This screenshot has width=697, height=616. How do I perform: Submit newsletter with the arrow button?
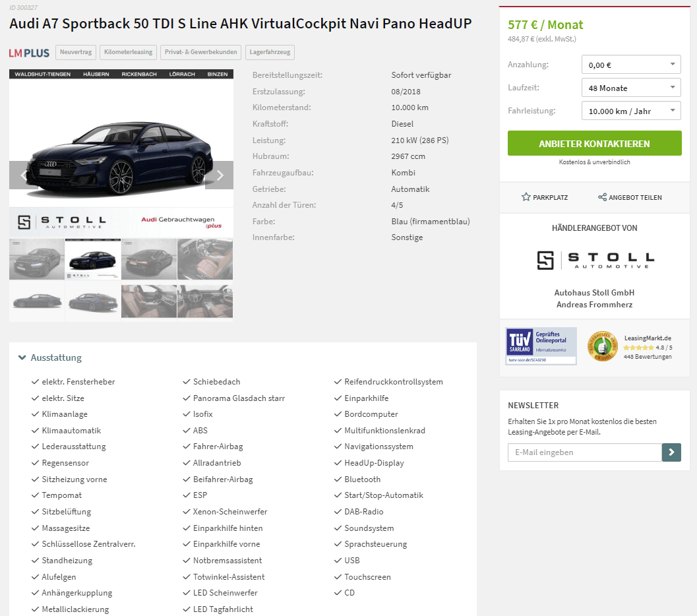pyautogui.click(x=671, y=452)
